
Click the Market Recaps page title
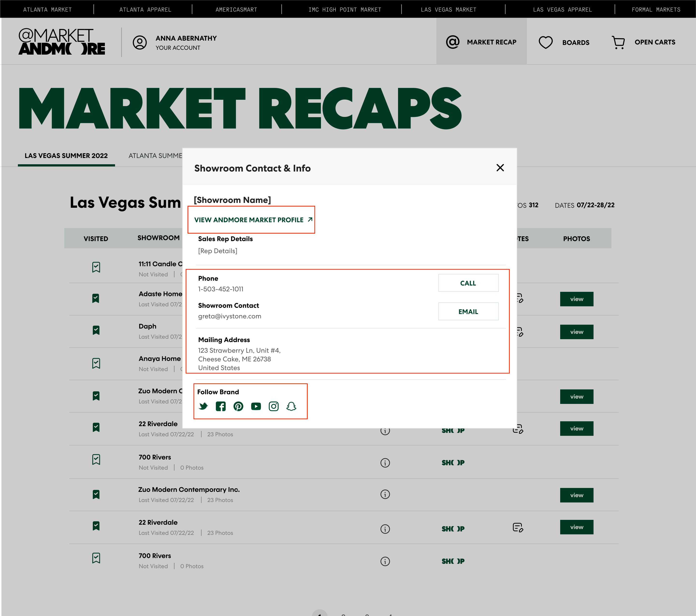(x=240, y=108)
